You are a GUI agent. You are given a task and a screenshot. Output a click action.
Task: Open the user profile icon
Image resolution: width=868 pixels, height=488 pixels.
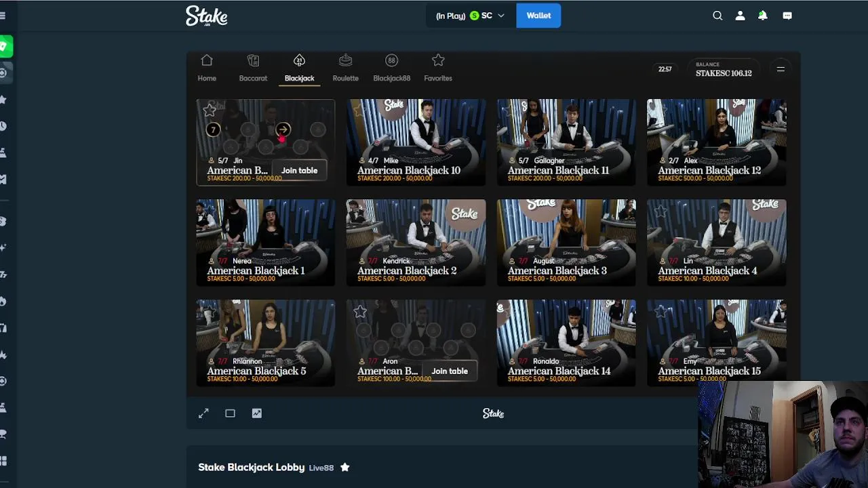coord(741,16)
